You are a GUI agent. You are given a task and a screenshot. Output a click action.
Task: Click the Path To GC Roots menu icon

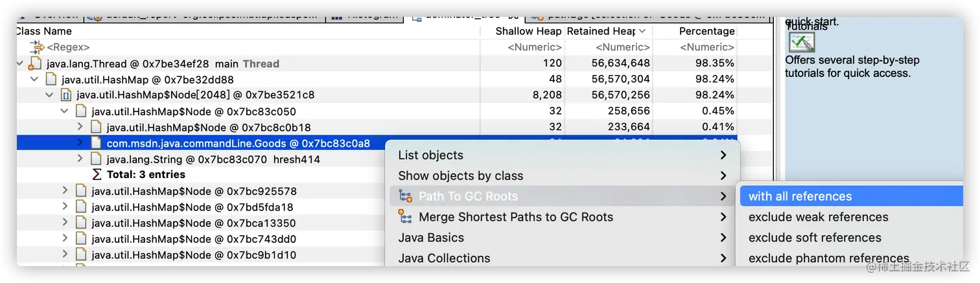click(x=406, y=196)
